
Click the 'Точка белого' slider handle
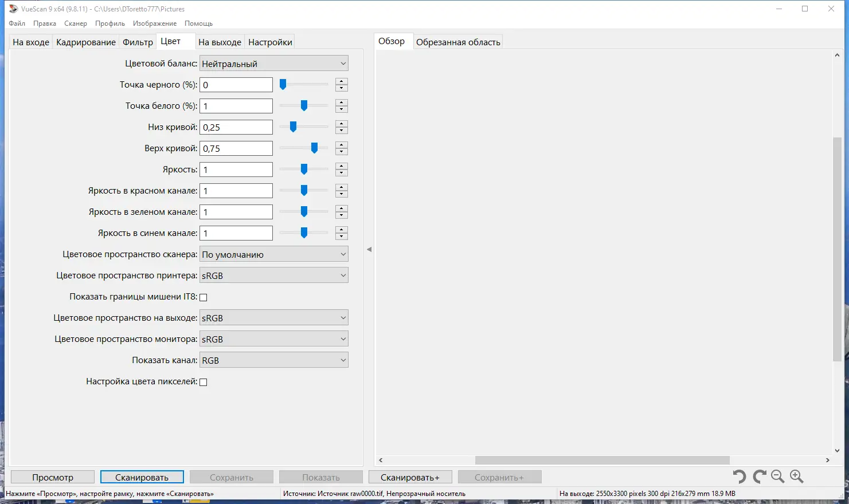click(304, 106)
